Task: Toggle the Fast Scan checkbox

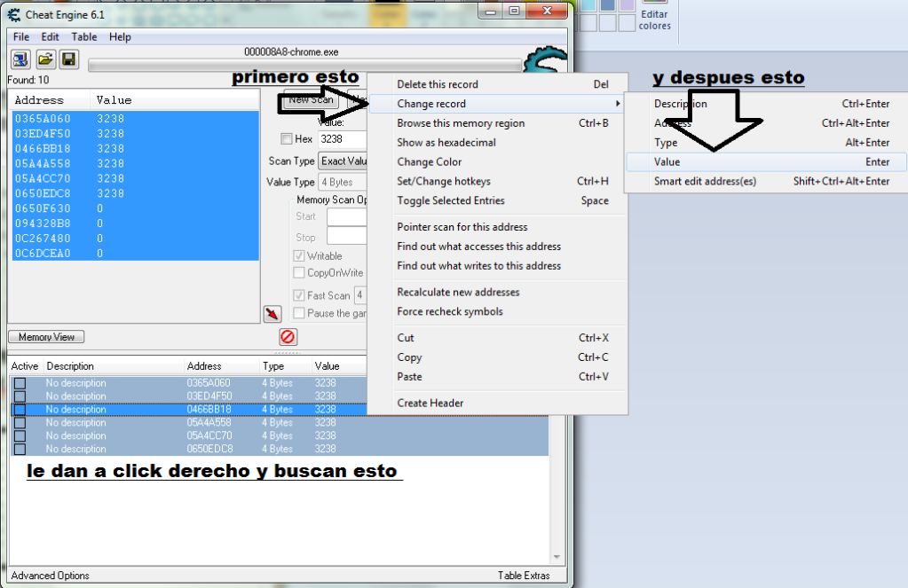Action: click(x=299, y=295)
